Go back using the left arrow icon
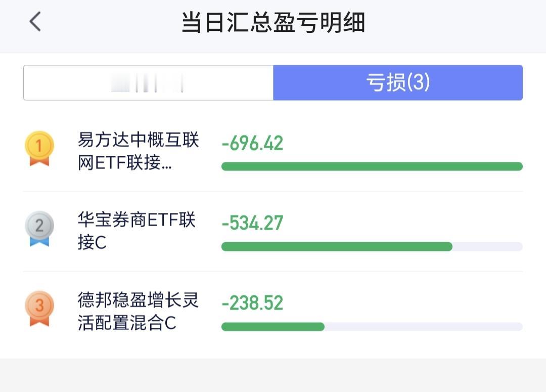Image resolution: width=546 pixels, height=392 pixels. (35, 22)
